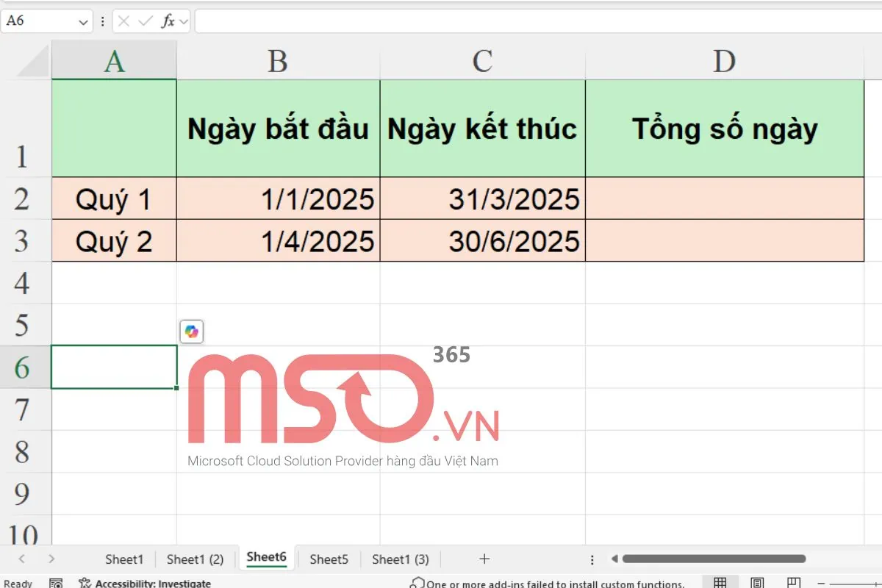Switch to Normal view in status bar
The width and height of the screenshot is (882, 588).
[720, 582]
